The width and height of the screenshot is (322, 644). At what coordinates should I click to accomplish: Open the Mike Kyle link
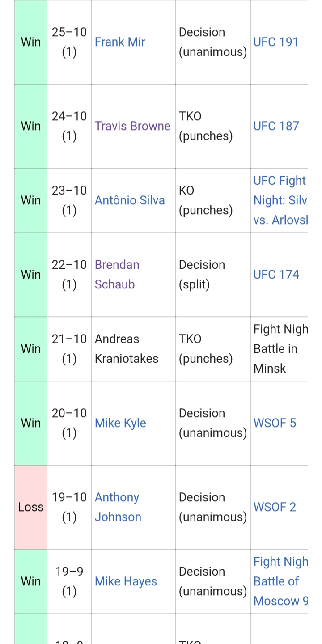(120, 423)
